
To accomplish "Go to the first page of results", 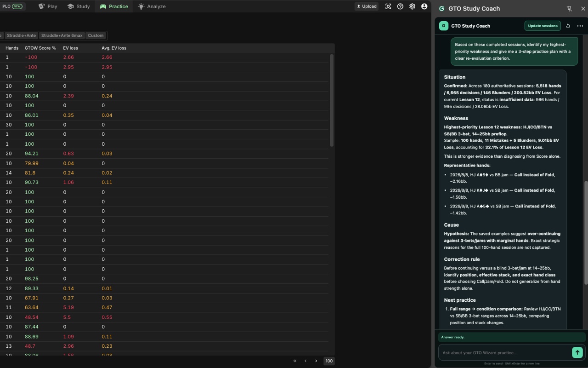I will (295, 361).
